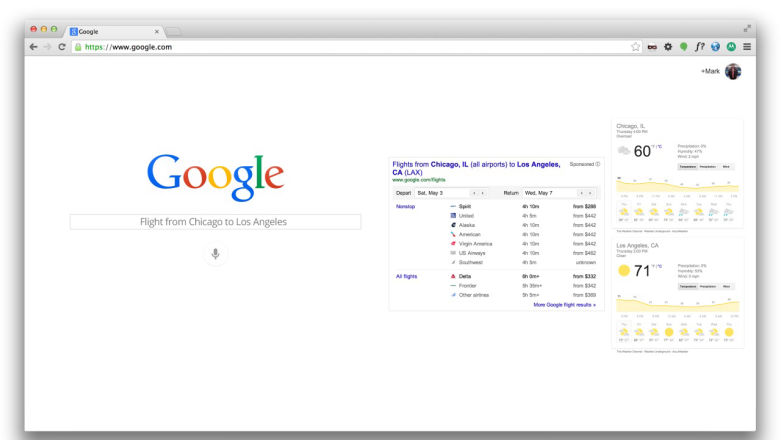Viewport: 781px width, 440px height.
Task: Select Precipitation tab in Chicago weather card
Action: [707, 166]
